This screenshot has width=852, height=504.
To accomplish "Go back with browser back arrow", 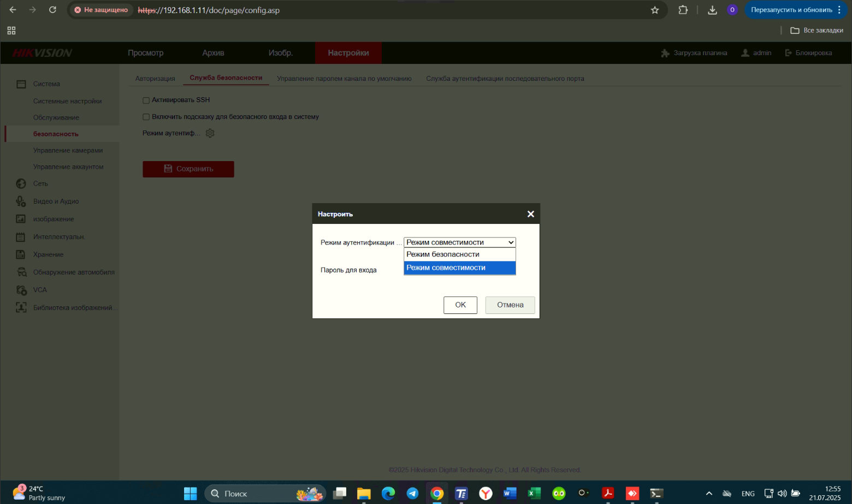I will click(x=13, y=10).
